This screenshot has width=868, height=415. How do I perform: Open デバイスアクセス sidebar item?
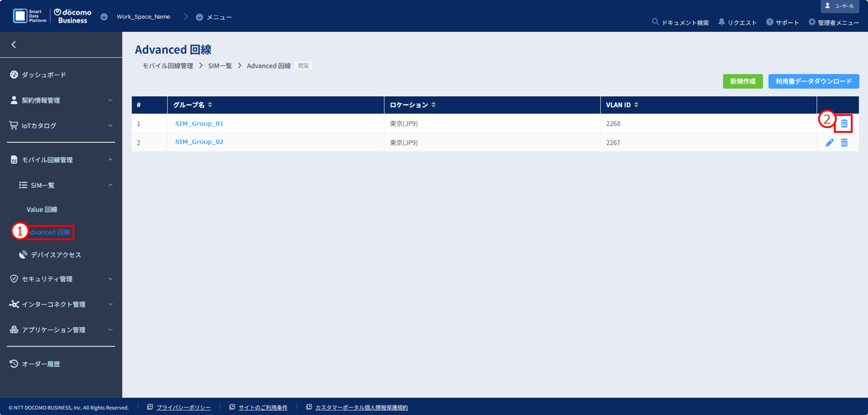click(56, 255)
